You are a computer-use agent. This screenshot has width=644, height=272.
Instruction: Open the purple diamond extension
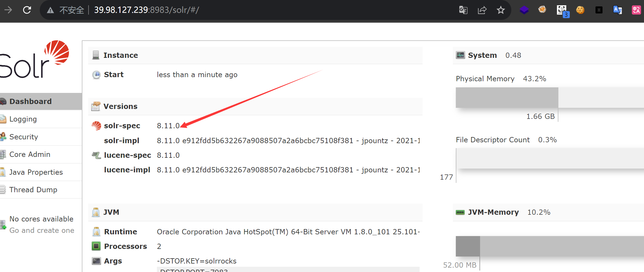click(524, 10)
